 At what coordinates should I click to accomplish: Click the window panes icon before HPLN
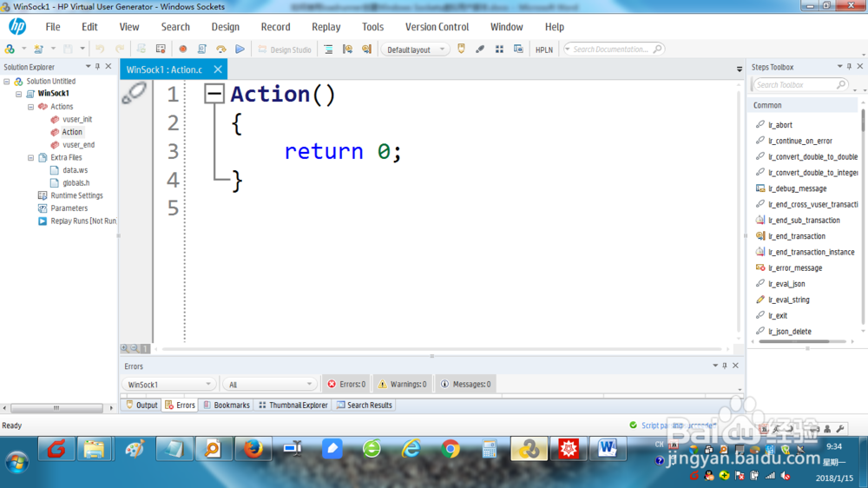[518, 49]
